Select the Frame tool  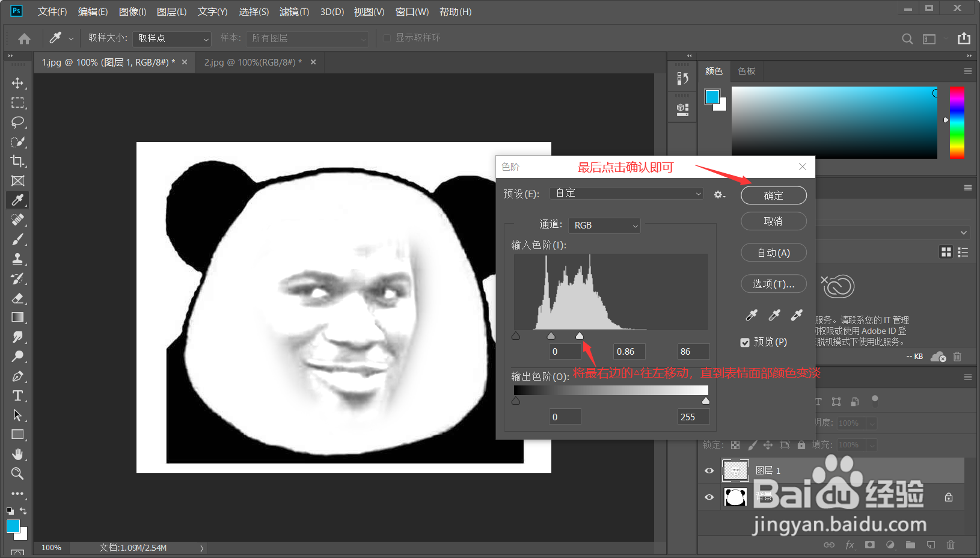[x=17, y=181]
